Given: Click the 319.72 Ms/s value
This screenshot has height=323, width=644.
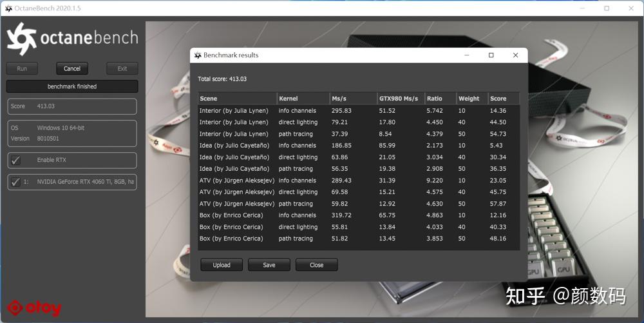Looking at the screenshot, I should coord(341,215).
